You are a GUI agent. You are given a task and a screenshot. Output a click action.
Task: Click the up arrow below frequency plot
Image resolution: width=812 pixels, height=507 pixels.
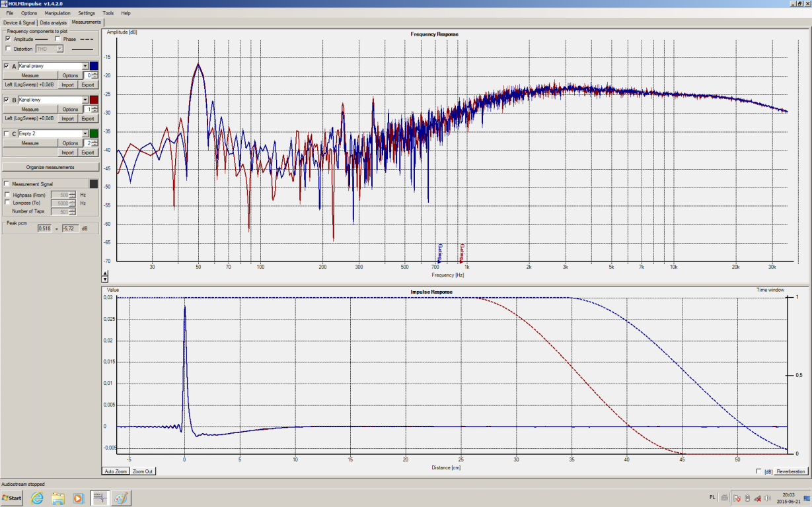(x=104, y=273)
